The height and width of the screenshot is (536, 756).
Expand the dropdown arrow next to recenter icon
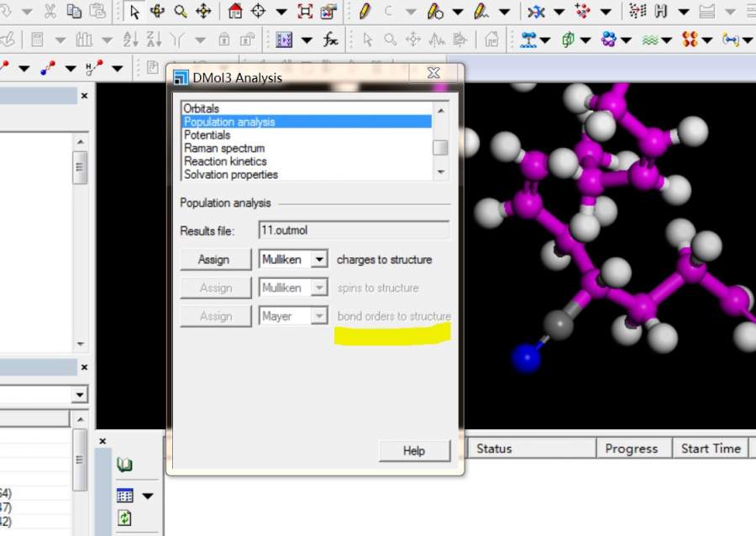click(x=281, y=12)
